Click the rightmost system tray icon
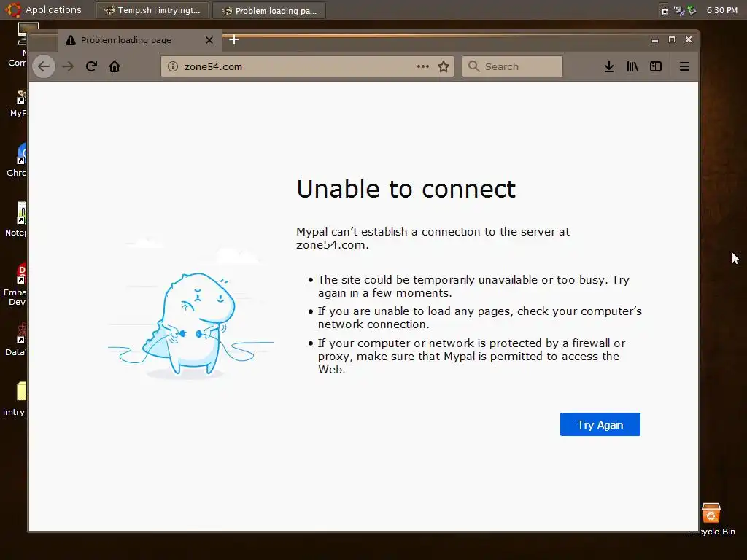747x560 pixels. click(692, 10)
